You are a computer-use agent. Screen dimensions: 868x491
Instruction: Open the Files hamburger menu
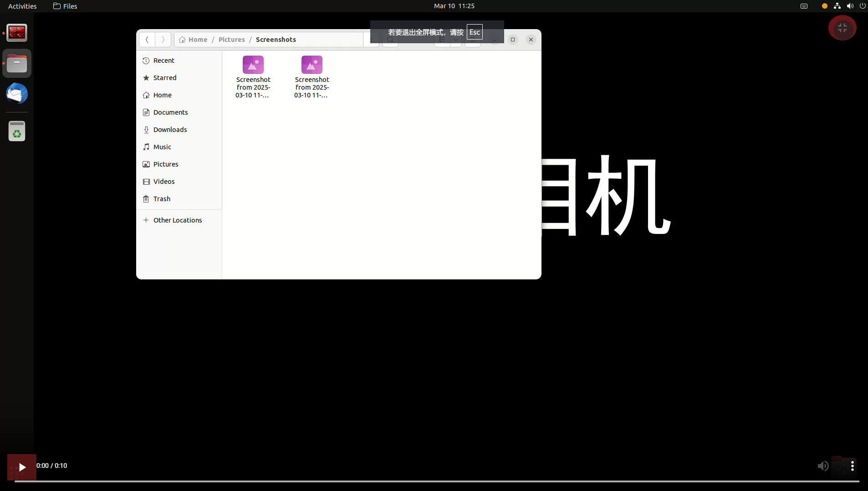tap(474, 40)
